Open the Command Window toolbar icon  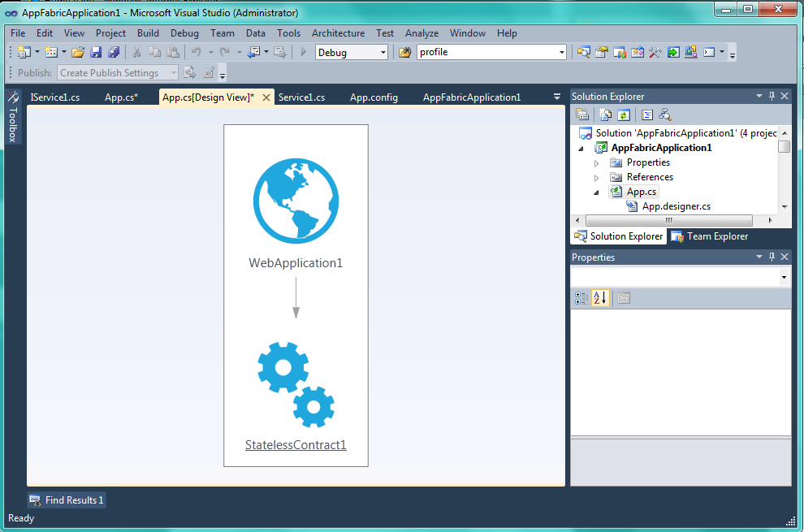coord(709,52)
